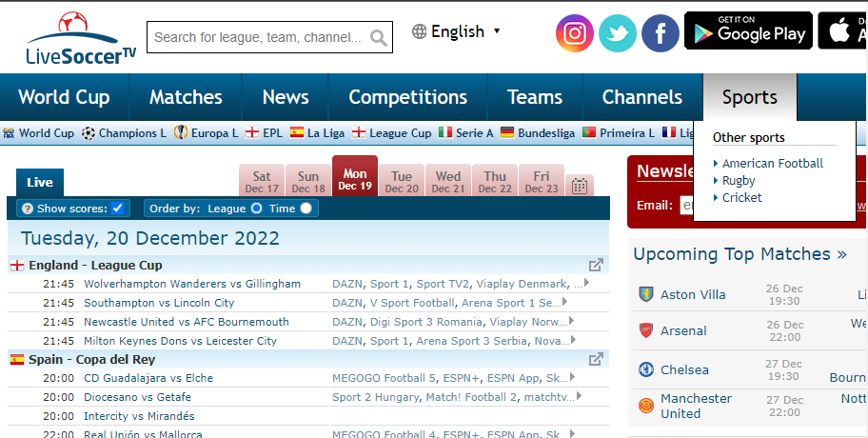Select Order by Time radio button

click(x=306, y=209)
